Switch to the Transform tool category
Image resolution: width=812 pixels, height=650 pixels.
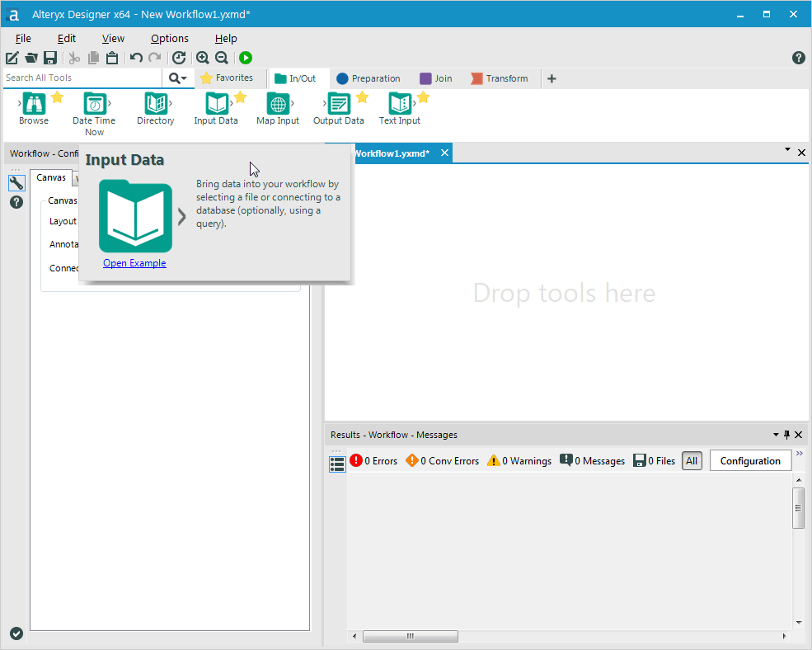point(500,78)
